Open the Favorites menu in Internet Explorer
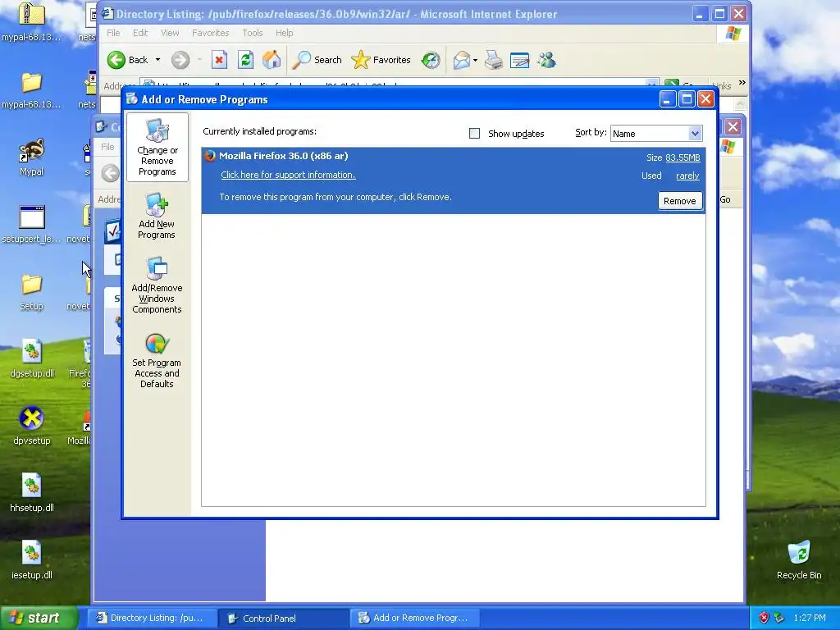Screen dimensions: 840x630 coord(211,33)
